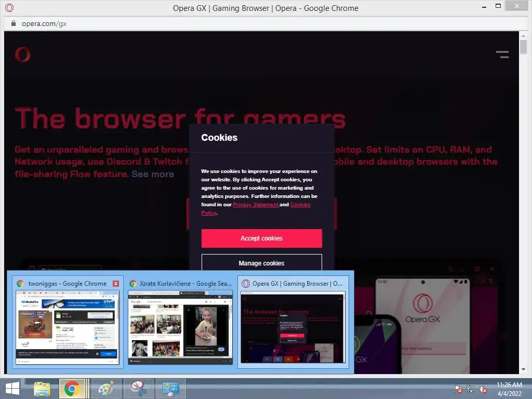Open the Privacy Statement link
The width and height of the screenshot is (532, 399).
pos(256,205)
